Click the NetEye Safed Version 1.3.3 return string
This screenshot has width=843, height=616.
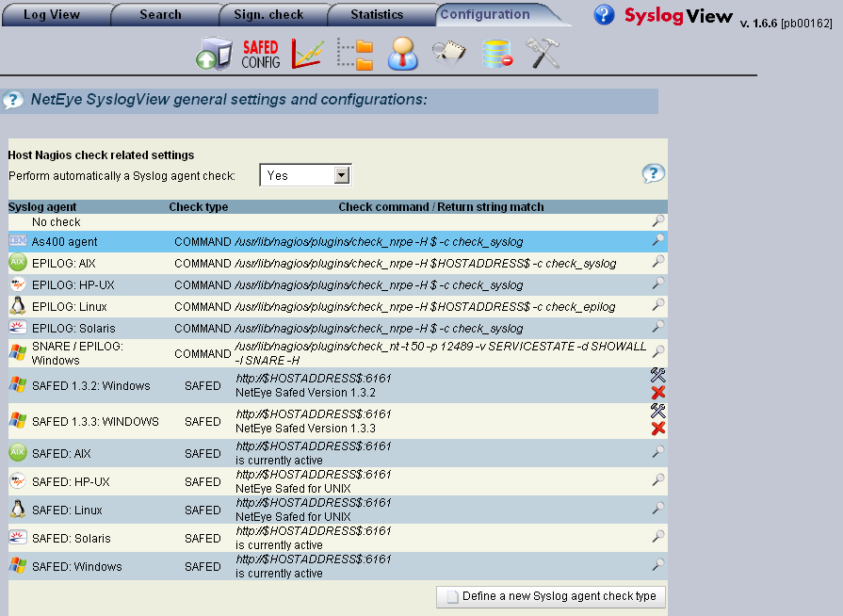point(305,429)
